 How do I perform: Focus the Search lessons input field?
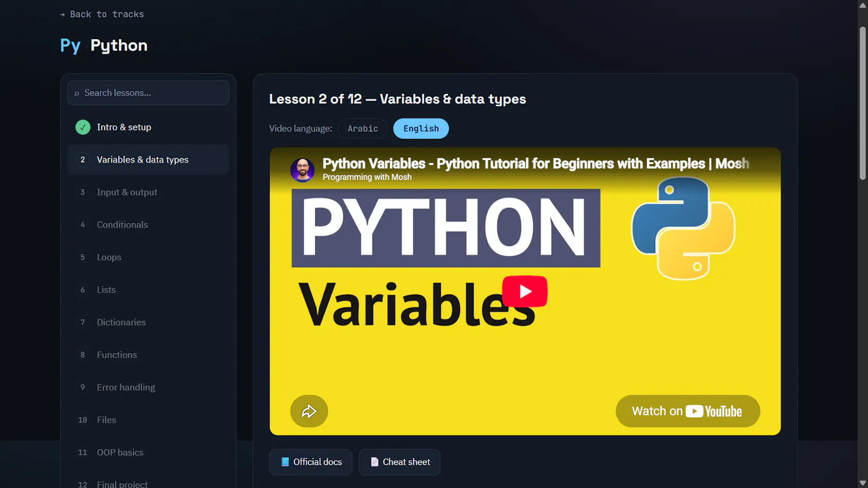(148, 93)
